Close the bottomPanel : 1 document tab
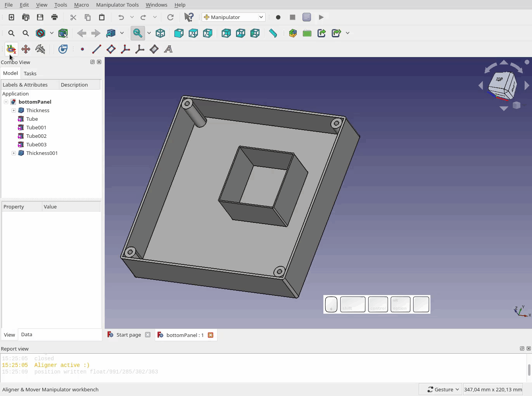The height and width of the screenshot is (396, 532). click(x=211, y=335)
